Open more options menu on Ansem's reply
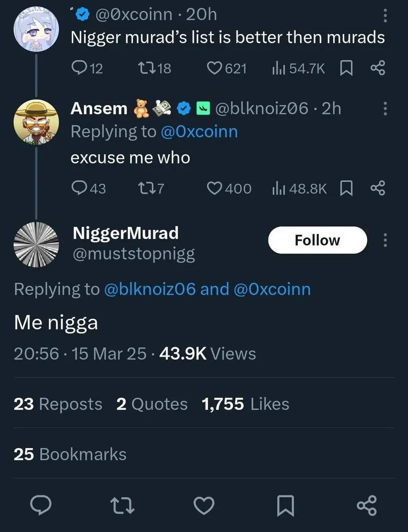This screenshot has height=532, width=408. (385, 108)
